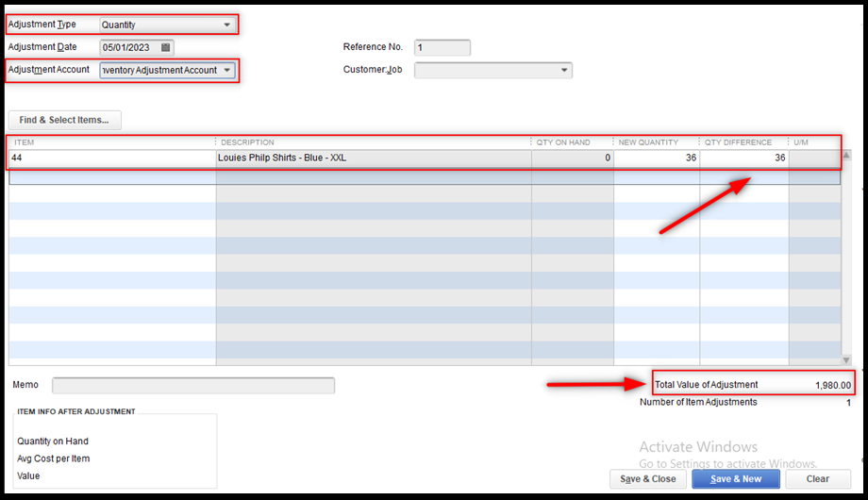Click the Qty Difference cell showing 36
Screen dimensions: 868x500
pos(743,158)
